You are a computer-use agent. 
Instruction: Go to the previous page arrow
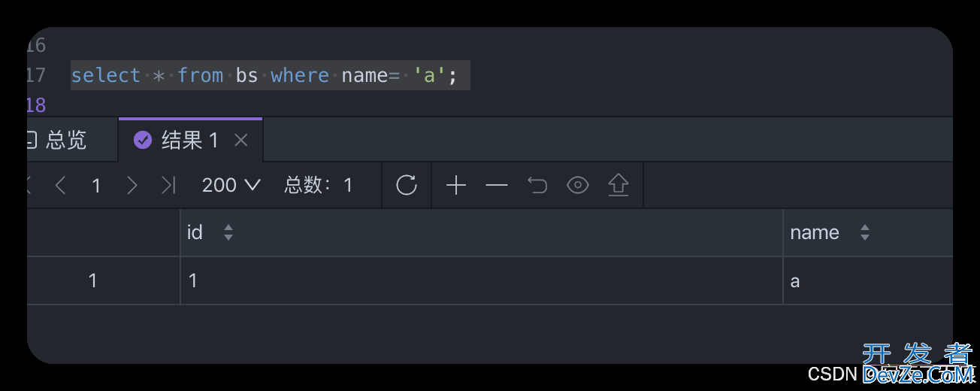(x=61, y=185)
